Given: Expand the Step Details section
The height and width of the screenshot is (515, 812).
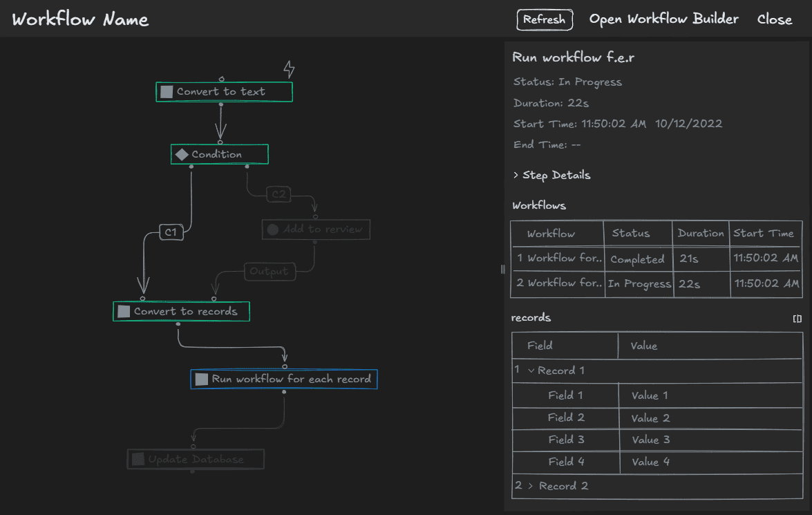Looking at the screenshot, I should pos(551,175).
